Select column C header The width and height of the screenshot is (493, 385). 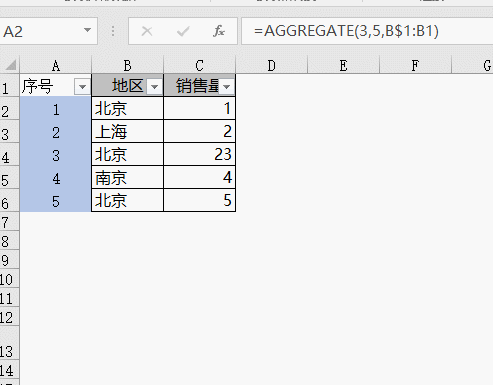[x=200, y=65]
